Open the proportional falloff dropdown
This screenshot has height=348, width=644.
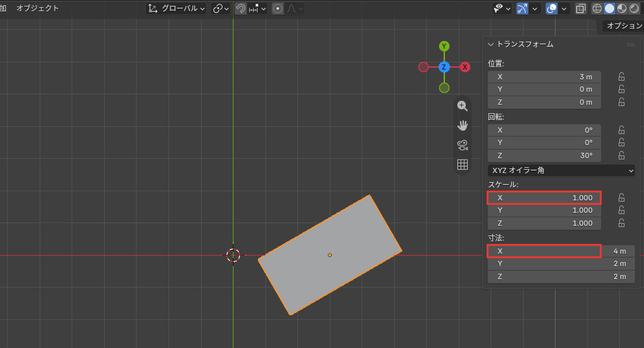click(x=295, y=8)
